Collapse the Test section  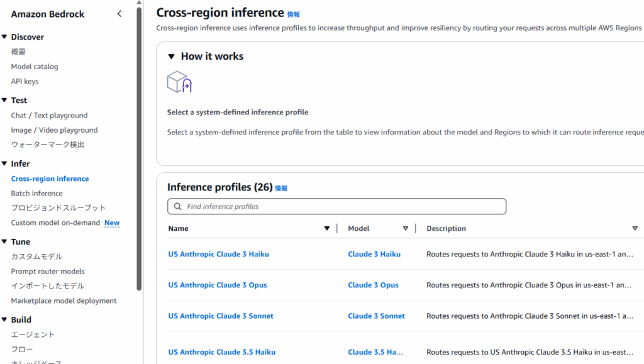[4, 100]
